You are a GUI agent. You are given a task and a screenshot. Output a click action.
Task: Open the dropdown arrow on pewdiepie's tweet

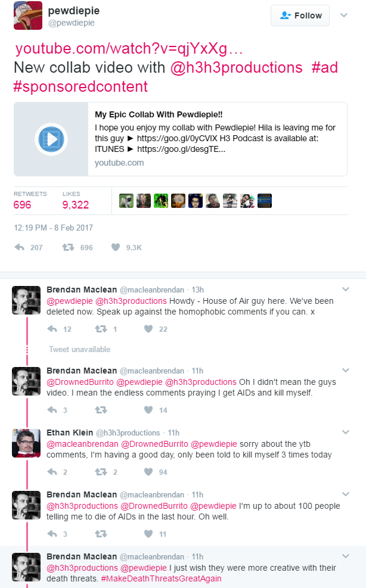pos(344,15)
